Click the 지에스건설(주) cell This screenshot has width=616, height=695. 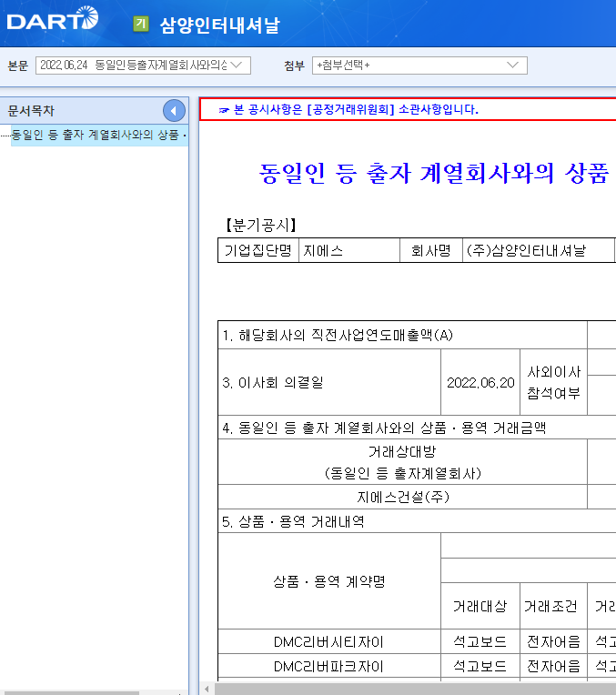pos(403,497)
